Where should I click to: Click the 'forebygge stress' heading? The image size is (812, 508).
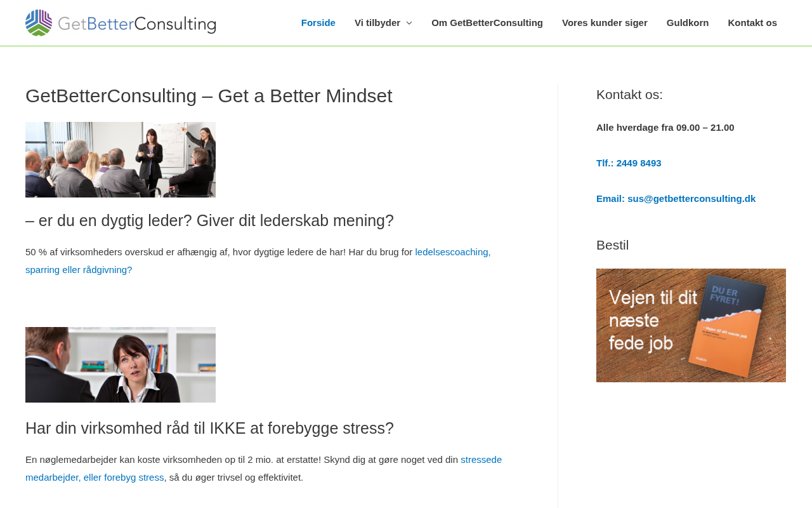pyautogui.click(x=209, y=428)
